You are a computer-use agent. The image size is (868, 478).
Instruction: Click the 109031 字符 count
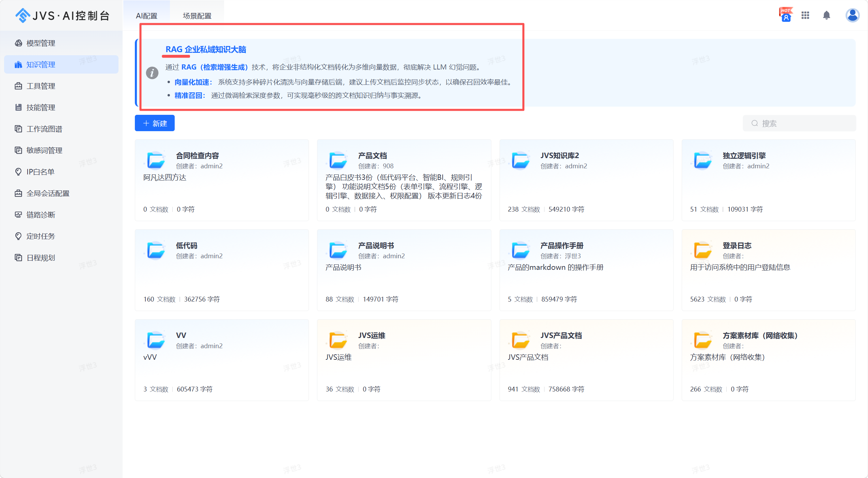pyautogui.click(x=745, y=209)
